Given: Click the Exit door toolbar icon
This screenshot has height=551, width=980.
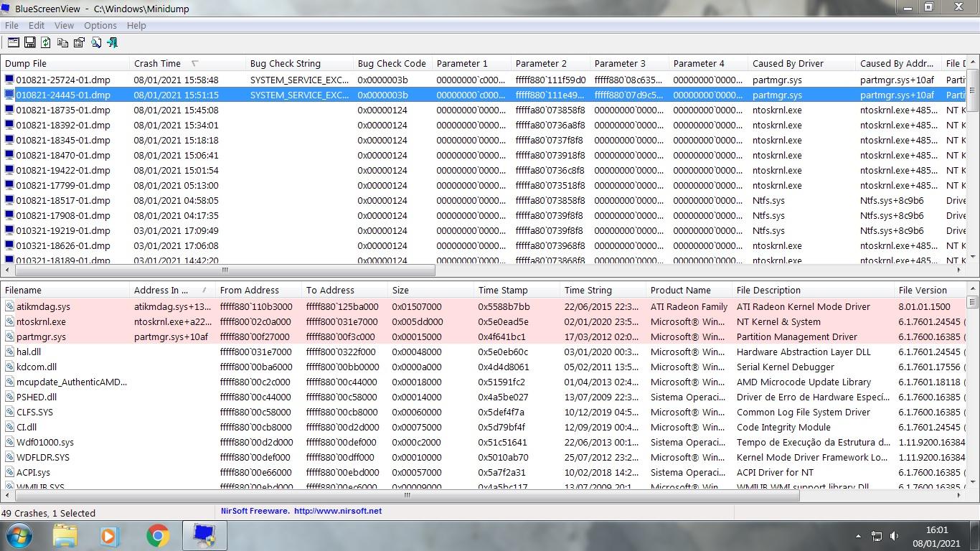Looking at the screenshot, I should [112, 42].
